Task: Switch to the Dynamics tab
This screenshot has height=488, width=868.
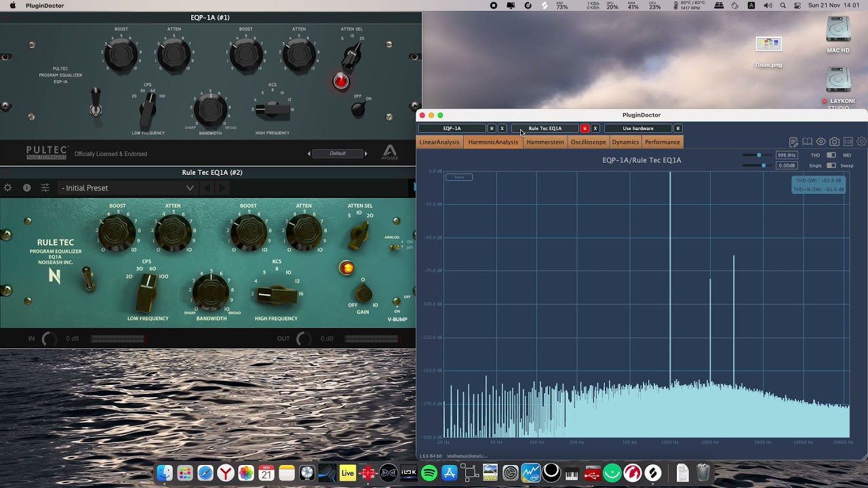Action: 625,142
